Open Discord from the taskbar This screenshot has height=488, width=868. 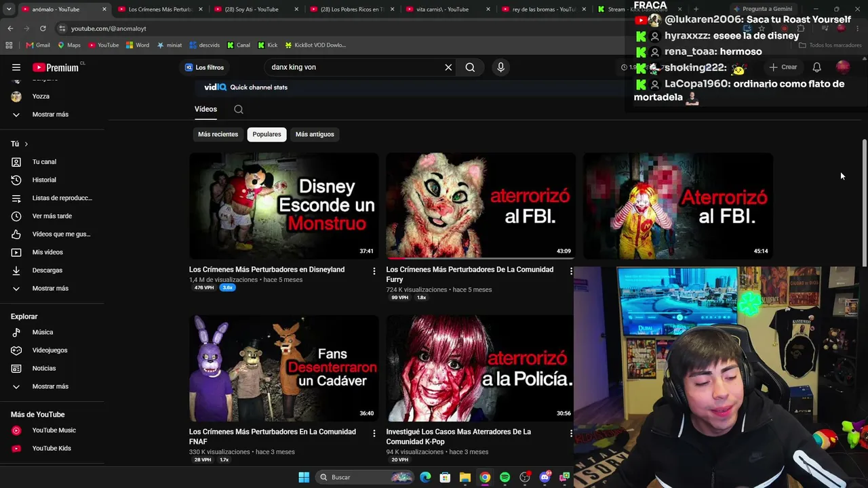coord(545,477)
